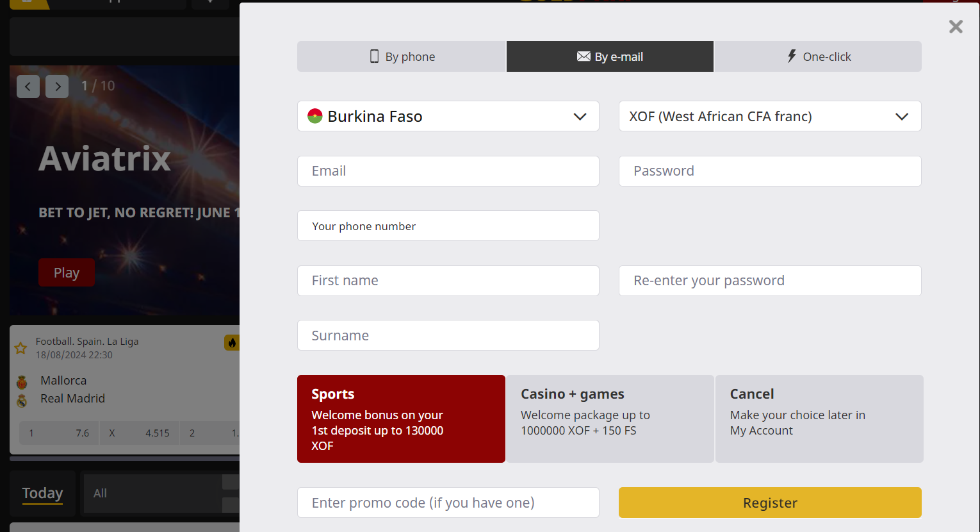Expand the XOF currency dropdown

click(769, 116)
